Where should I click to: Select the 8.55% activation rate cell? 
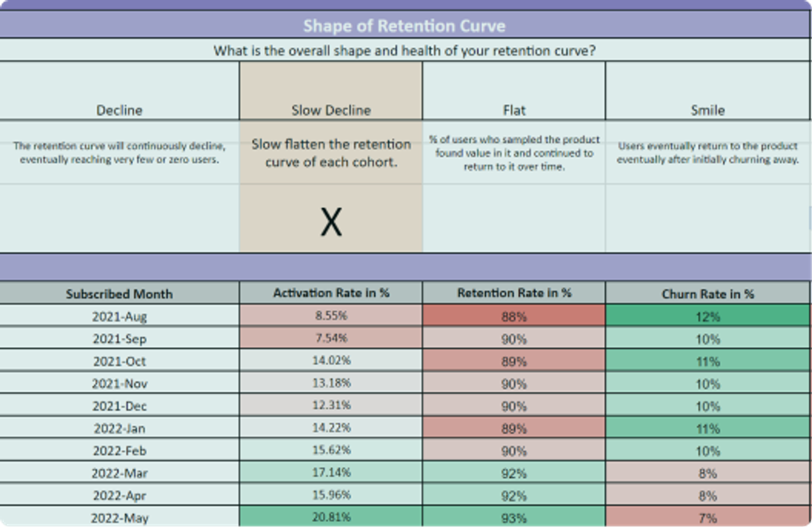click(330, 316)
